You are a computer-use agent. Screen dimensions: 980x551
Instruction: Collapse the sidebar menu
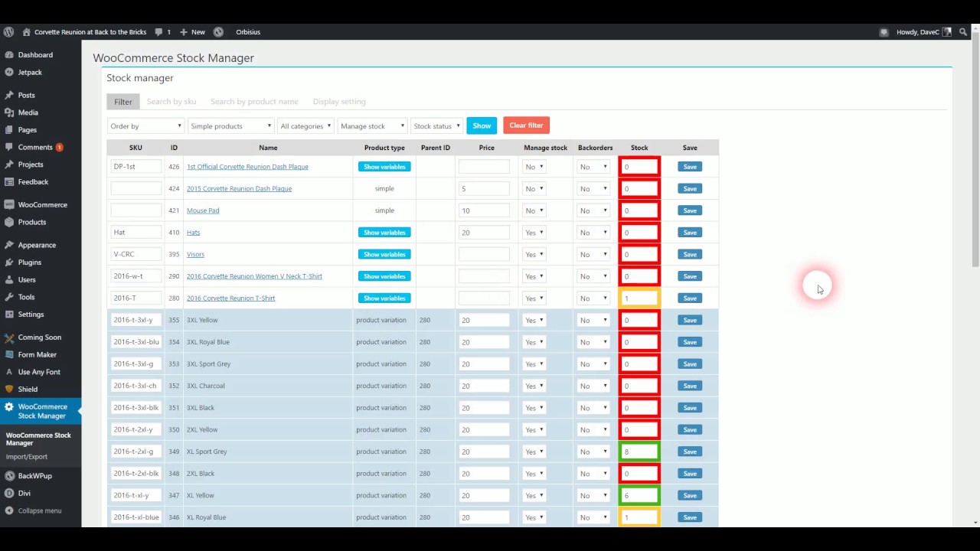39,510
